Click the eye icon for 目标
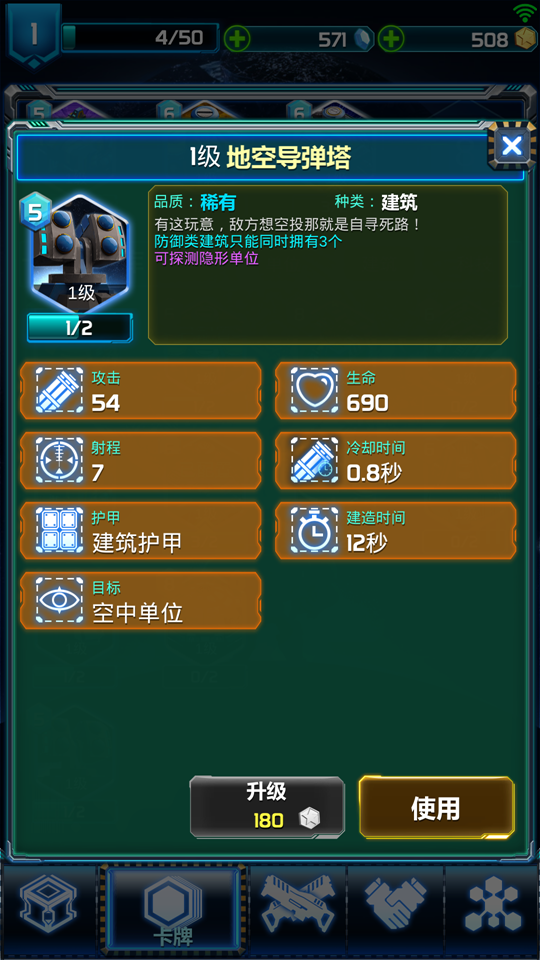Viewport: 540px width, 960px height. tap(59, 600)
